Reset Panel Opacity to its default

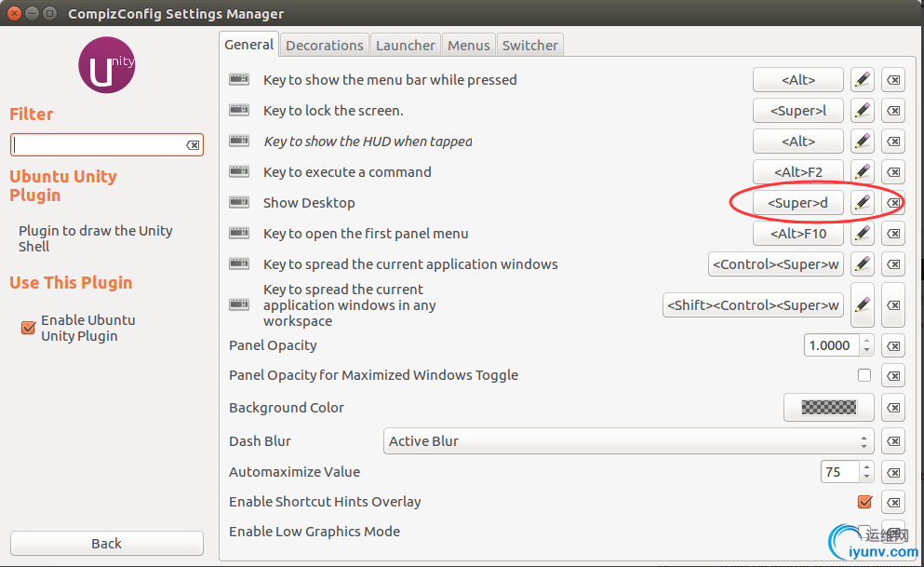(x=893, y=345)
